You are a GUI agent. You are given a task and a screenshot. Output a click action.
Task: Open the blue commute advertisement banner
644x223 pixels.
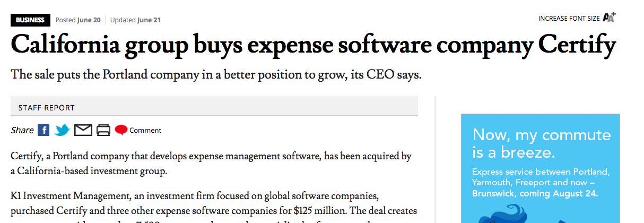pos(540,168)
